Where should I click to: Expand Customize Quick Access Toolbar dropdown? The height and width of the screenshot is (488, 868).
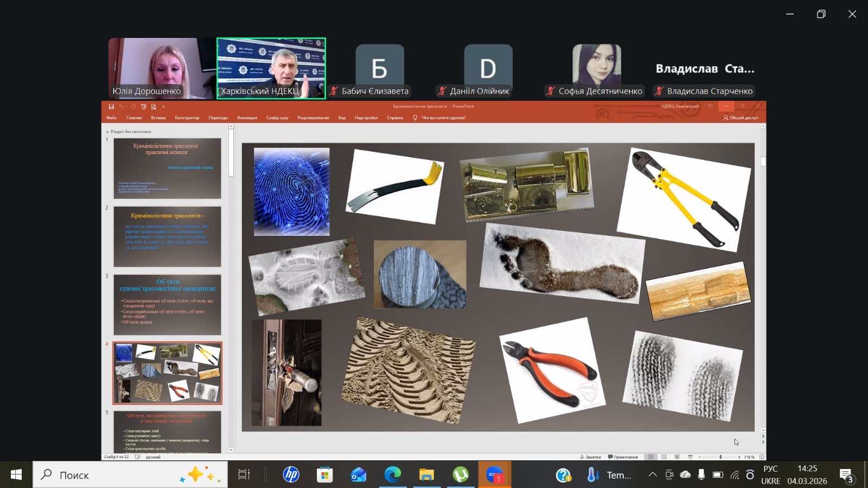click(163, 107)
